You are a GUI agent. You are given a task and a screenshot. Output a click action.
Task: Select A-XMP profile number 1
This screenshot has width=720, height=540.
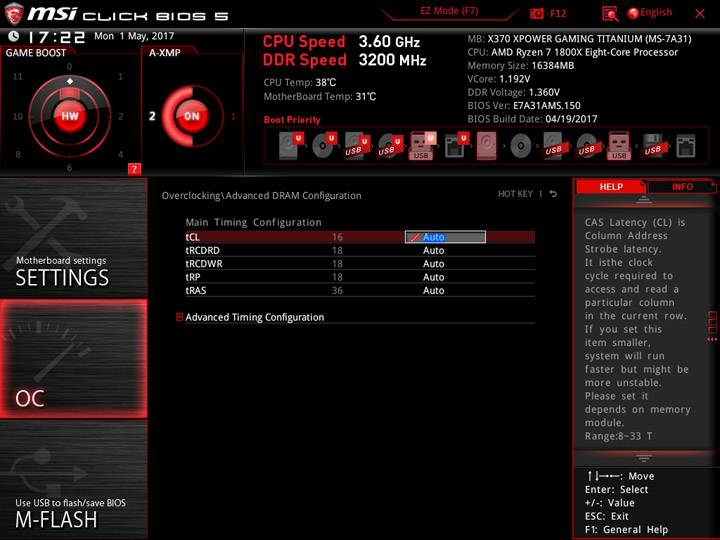pos(233,116)
